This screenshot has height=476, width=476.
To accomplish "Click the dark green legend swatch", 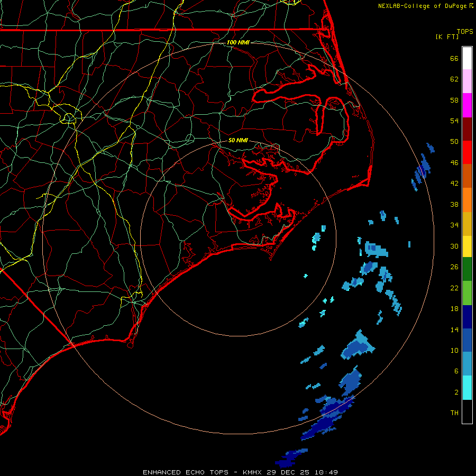I will tap(467, 269).
